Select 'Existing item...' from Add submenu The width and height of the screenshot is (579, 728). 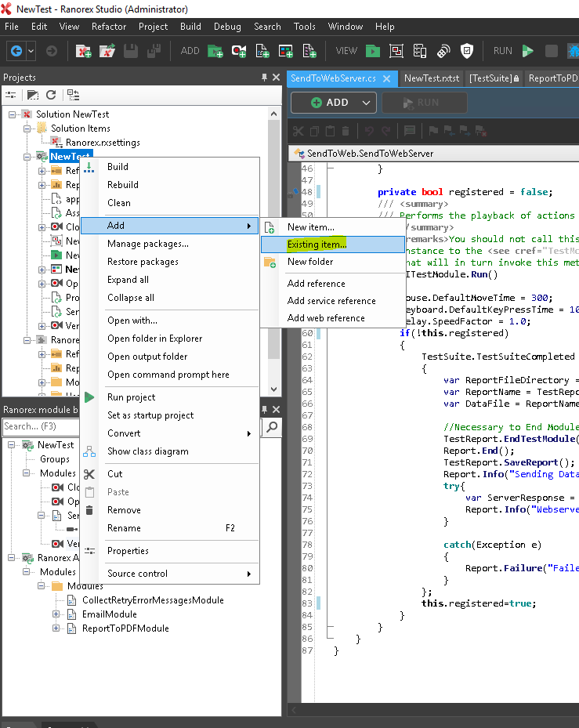coord(317,244)
